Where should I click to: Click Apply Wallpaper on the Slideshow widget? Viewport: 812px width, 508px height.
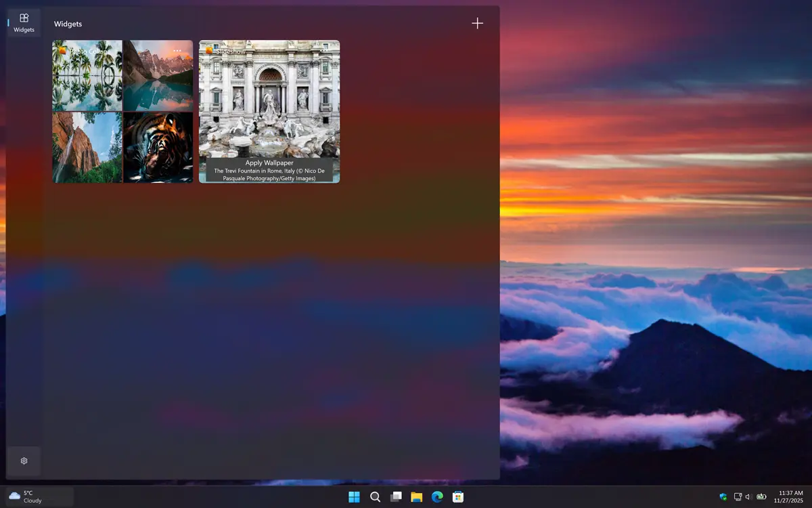pos(269,163)
